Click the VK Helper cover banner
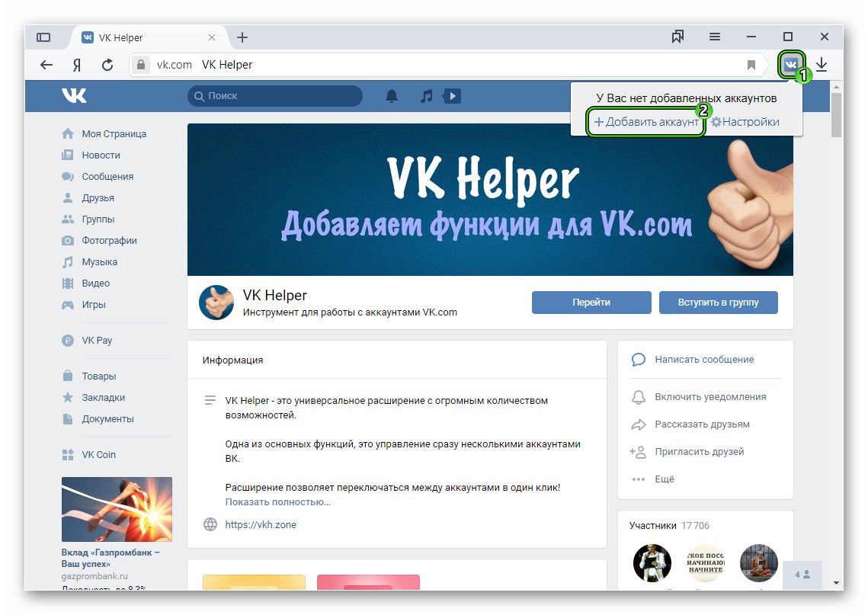This screenshot has height=615, width=868. 490,199
